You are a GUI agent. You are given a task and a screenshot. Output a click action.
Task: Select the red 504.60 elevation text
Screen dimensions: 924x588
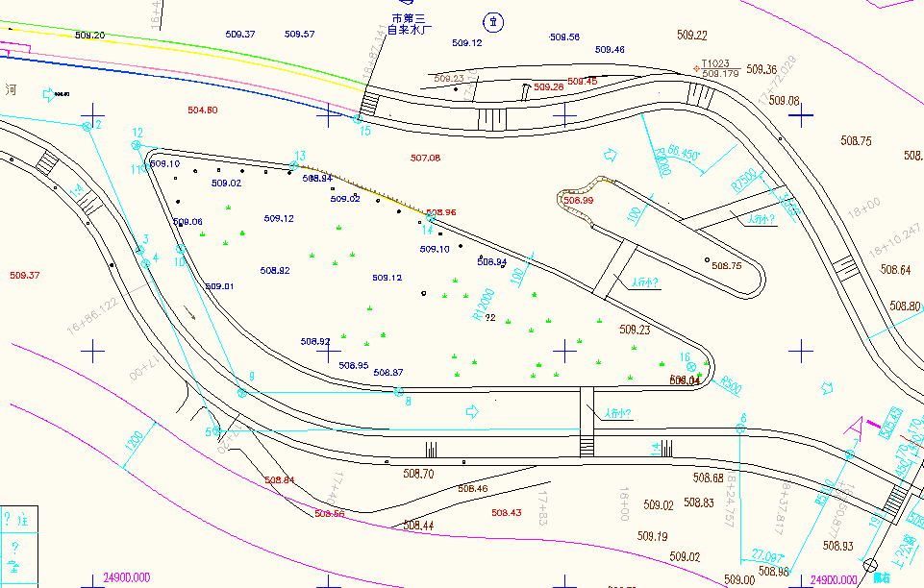click(202, 110)
